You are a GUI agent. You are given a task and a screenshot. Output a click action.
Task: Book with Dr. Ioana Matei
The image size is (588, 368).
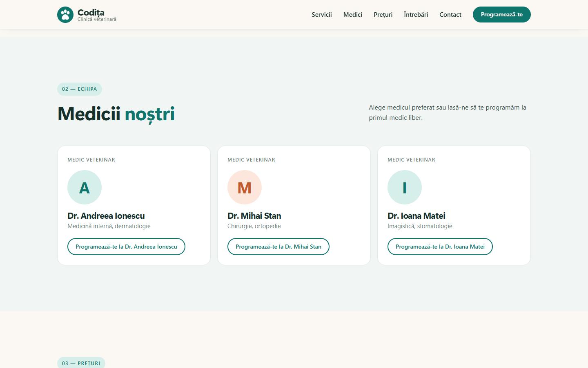[x=440, y=247]
